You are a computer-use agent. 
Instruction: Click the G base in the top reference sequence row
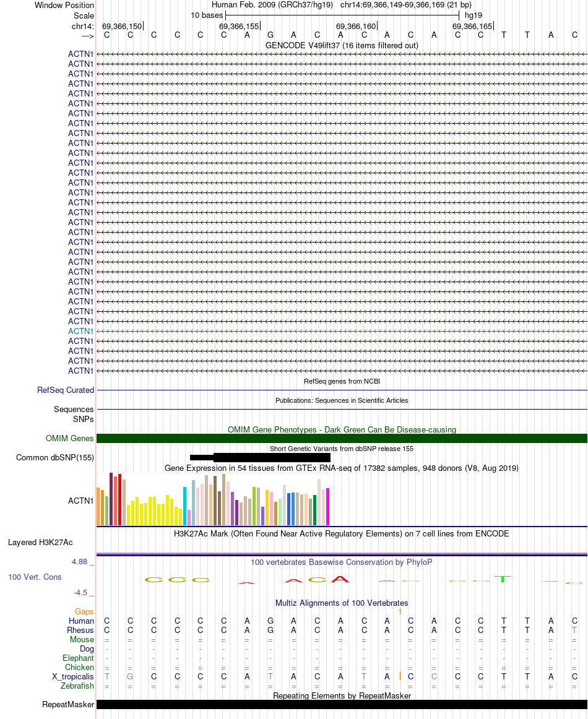pos(270,35)
